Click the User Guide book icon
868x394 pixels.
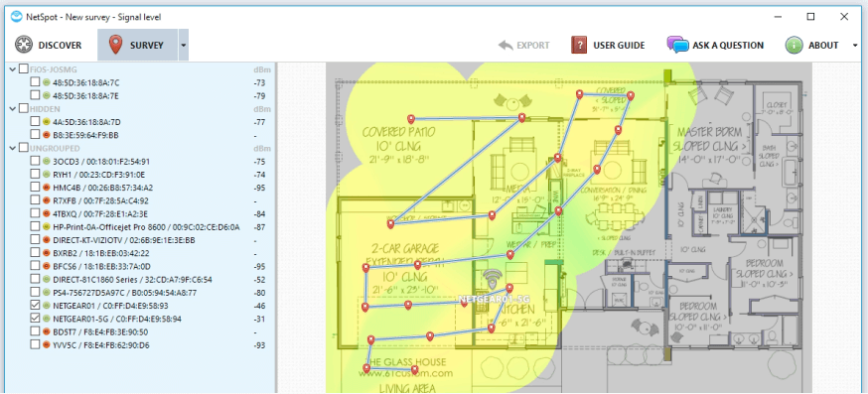(x=579, y=46)
